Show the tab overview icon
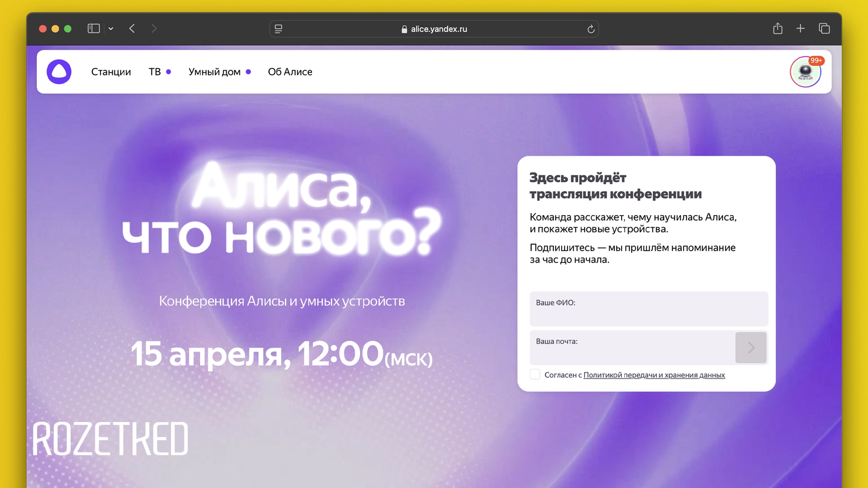868x488 pixels. point(824,28)
